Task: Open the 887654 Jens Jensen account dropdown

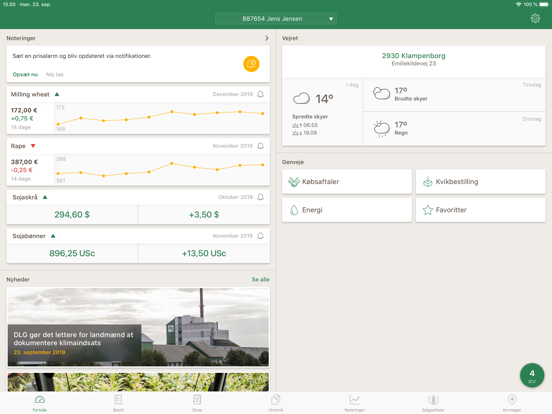Action: pos(276,19)
